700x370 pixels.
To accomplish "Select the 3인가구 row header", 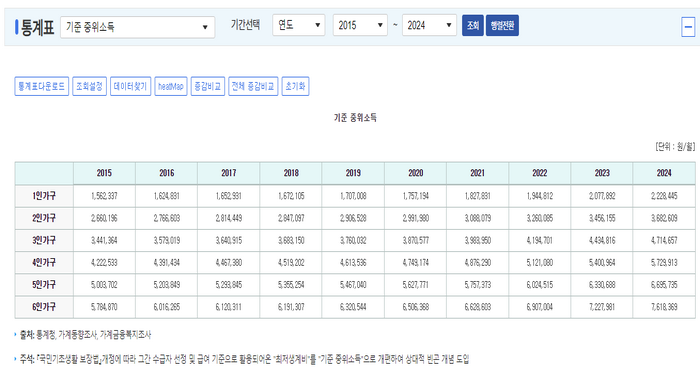I will click(44, 241).
